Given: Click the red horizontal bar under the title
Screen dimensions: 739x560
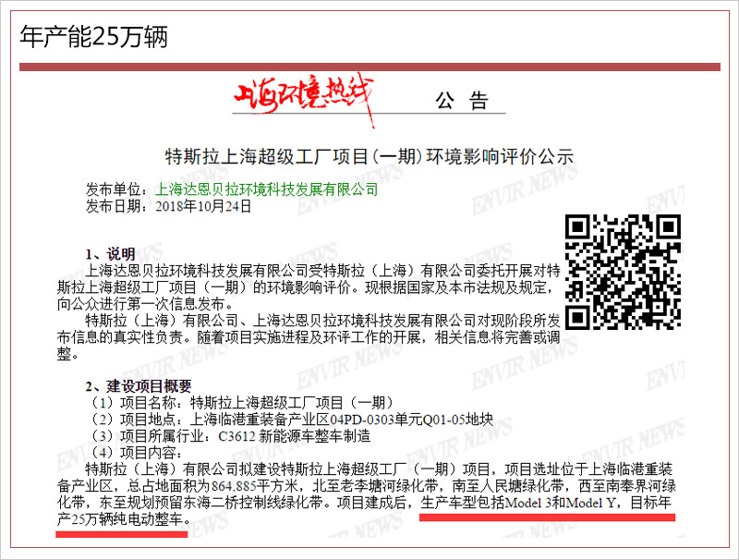Looking at the screenshot, I should click(x=369, y=67).
